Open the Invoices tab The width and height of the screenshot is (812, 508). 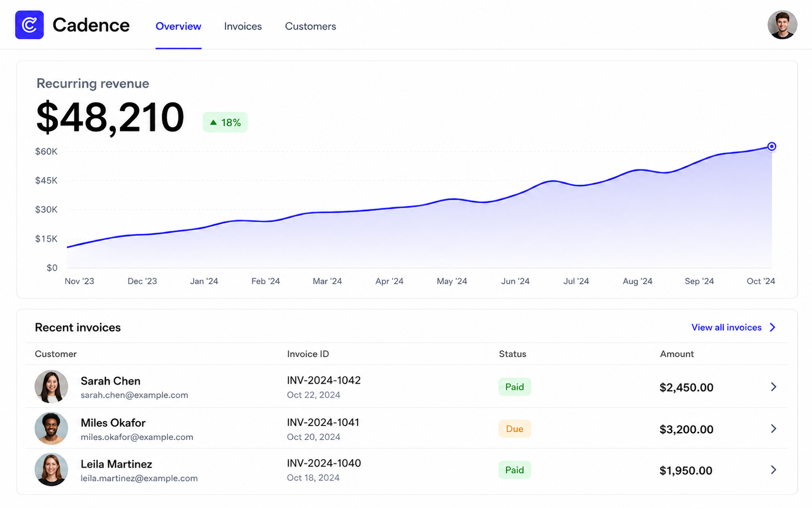[243, 26]
